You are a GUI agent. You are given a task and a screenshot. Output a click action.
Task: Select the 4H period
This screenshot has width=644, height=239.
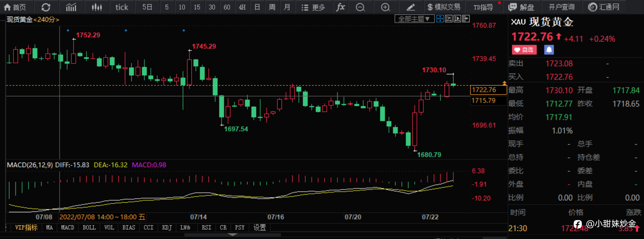(x=242, y=7)
